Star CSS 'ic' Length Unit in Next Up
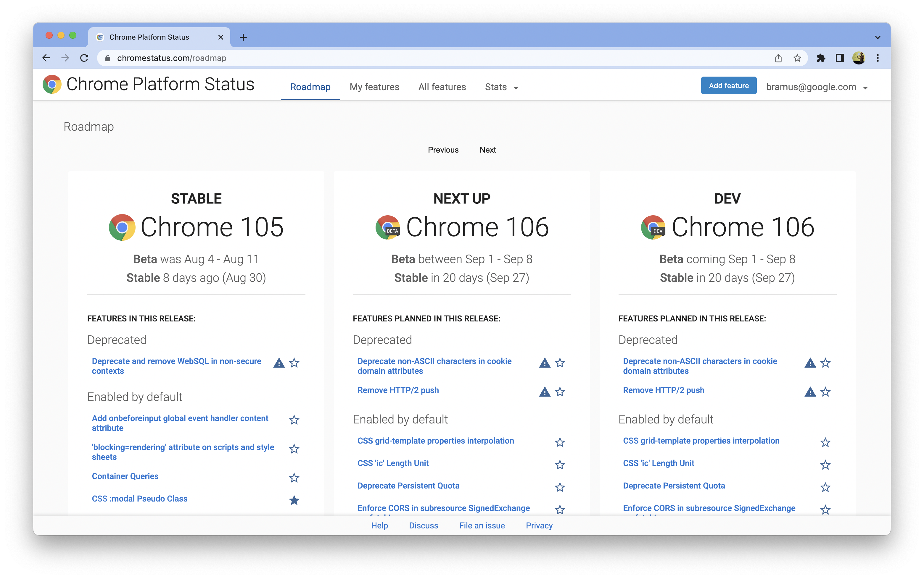 560,465
